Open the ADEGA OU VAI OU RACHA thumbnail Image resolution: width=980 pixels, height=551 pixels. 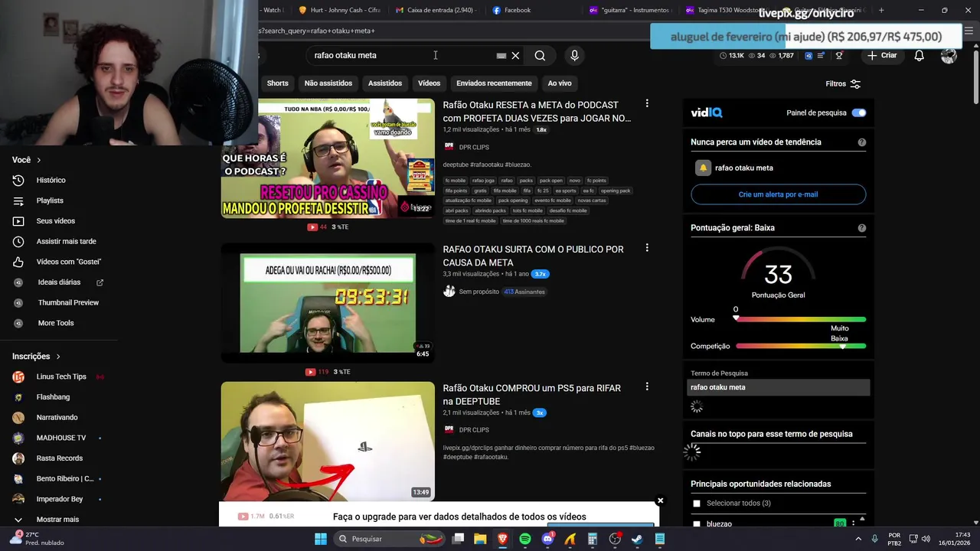(x=328, y=303)
